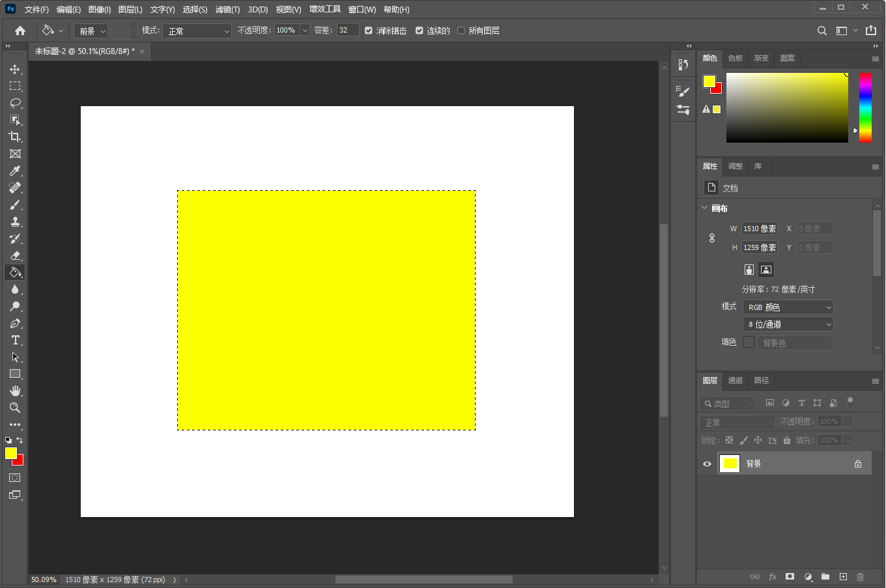Click the 背景 layer thumbnail
The image size is (886, 588).
[x=730, y=464]
